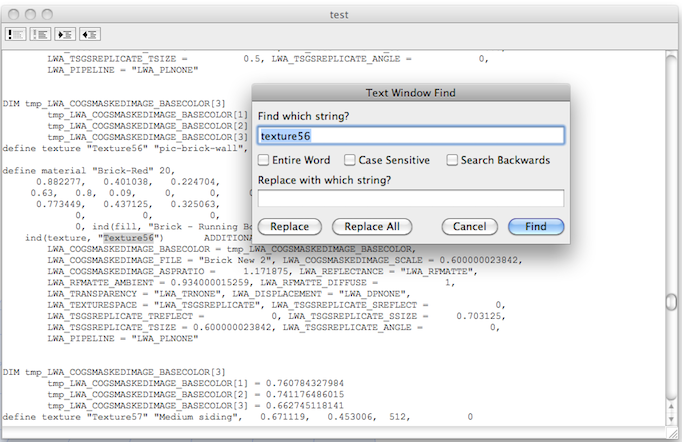Check the Search Backwards option
This screenshot has height=442, width=682.
tap(452, 160)
